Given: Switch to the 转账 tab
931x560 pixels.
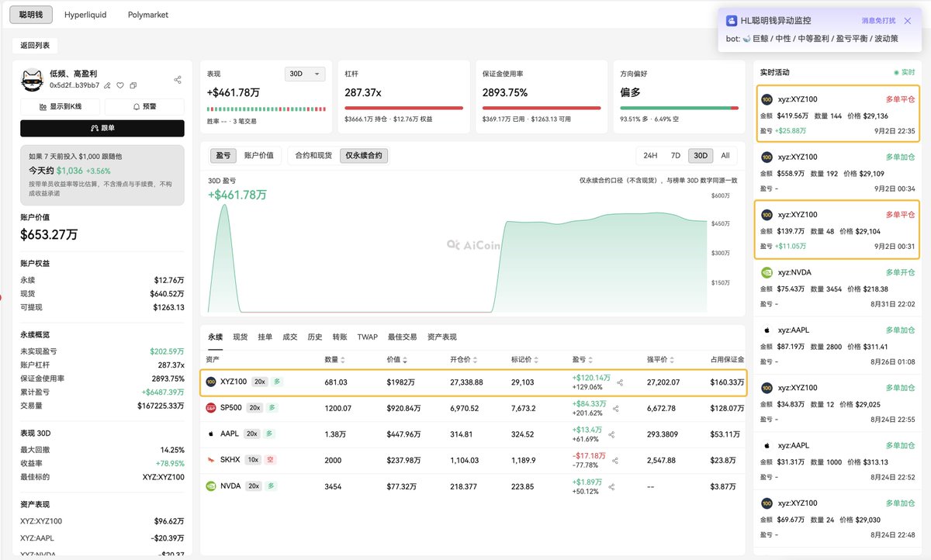Looking at the screenshot, I should (340, 337).
